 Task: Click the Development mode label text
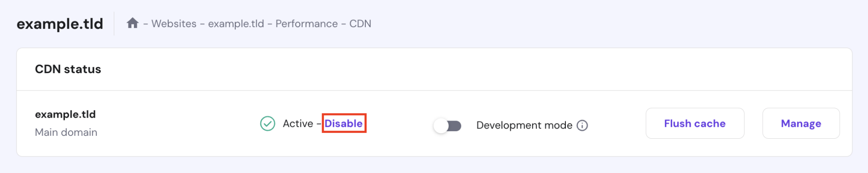[x=524, y=126]
